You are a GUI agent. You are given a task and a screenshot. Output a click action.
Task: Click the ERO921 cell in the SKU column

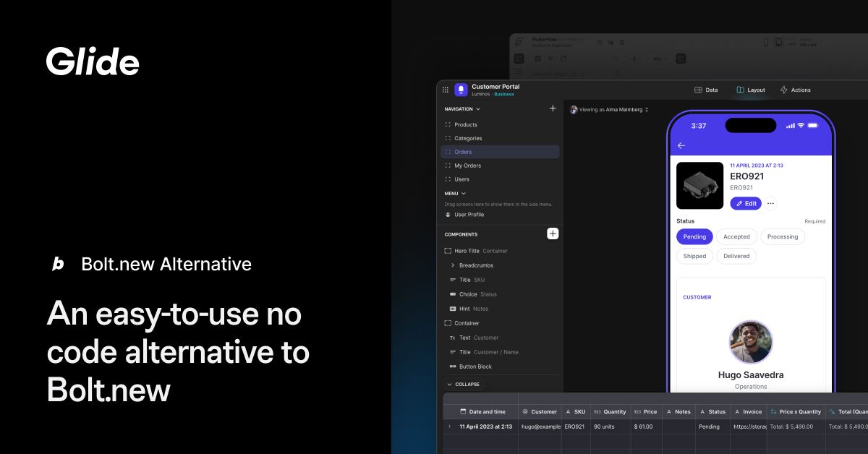coord(574,427)
